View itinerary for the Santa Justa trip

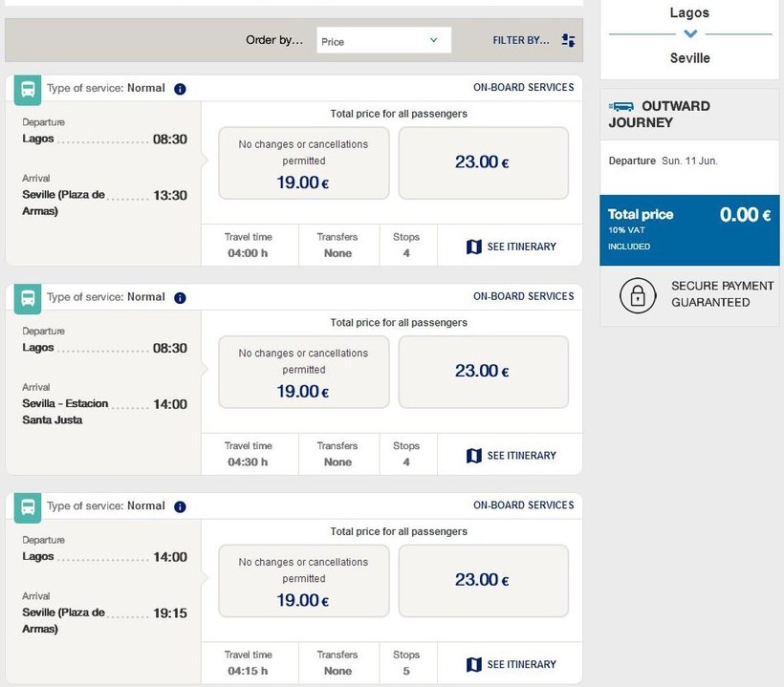512,456
